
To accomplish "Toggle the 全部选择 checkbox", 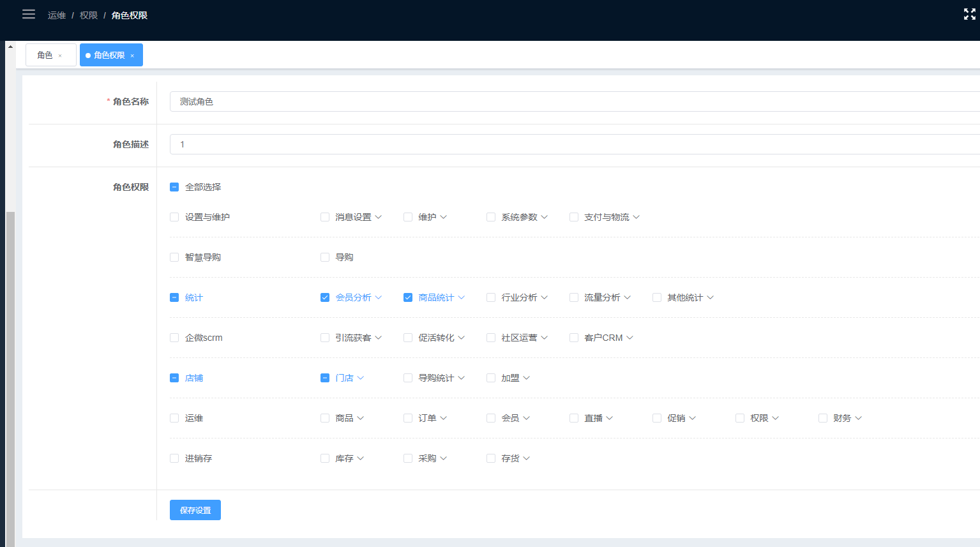I will tap(174, 187).
